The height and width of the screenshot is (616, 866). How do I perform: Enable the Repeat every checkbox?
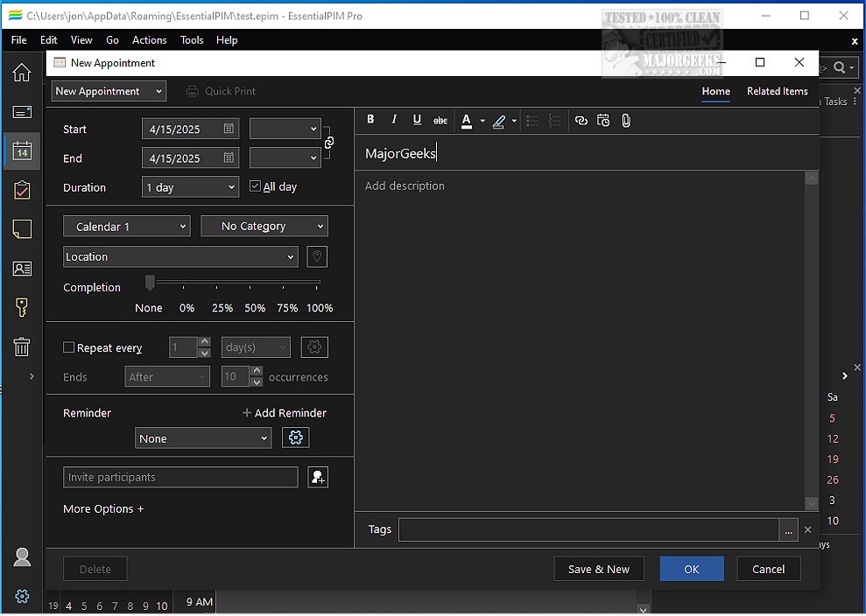[x=69, y=347]
